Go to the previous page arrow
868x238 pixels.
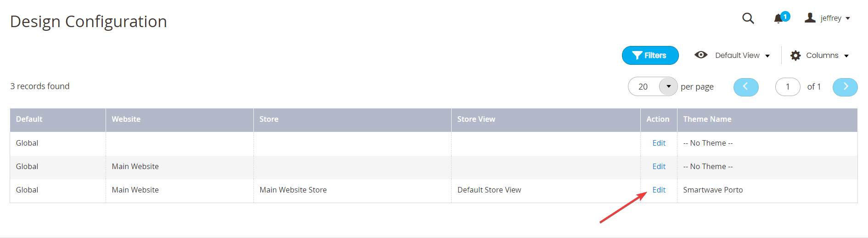pyautogui.click(x=746, y=87)
